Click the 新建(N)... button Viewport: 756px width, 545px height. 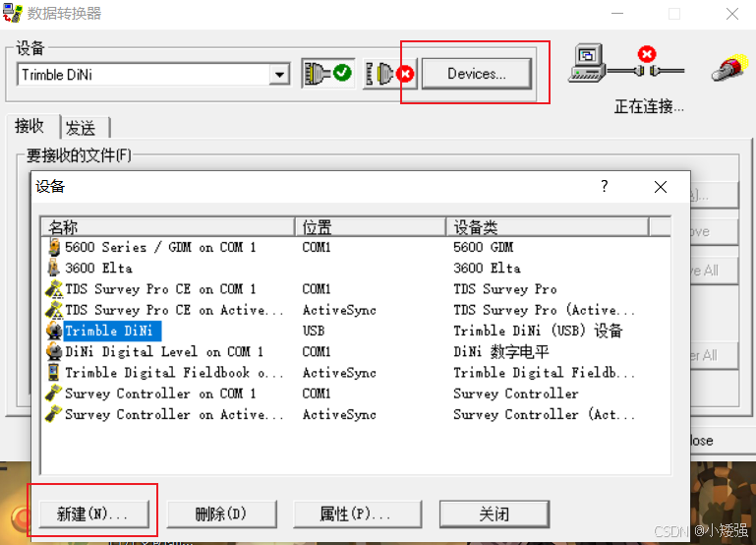(93, 514)
